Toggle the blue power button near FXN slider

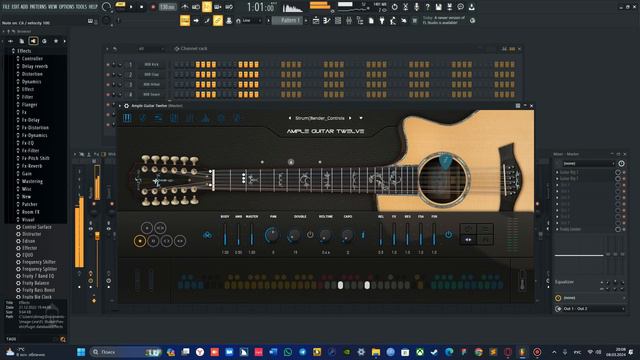click(x=449, y=235)
